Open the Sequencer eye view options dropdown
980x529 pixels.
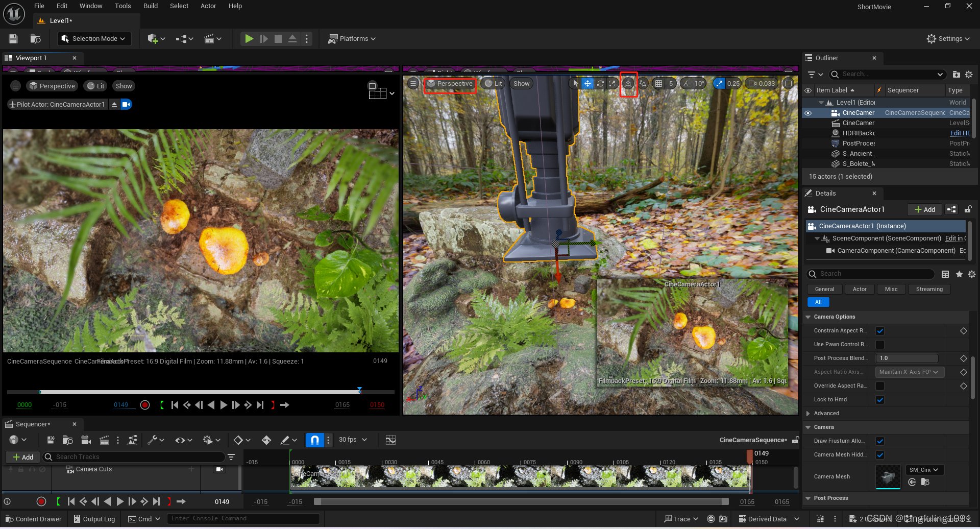point(184,440)
